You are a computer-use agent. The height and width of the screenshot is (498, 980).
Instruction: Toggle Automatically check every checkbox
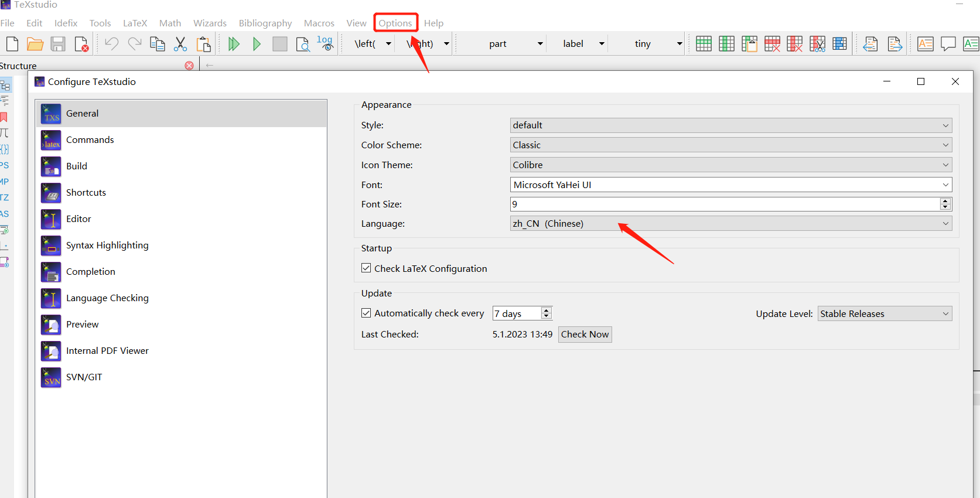pyautogui.click(x=366, y=313)
